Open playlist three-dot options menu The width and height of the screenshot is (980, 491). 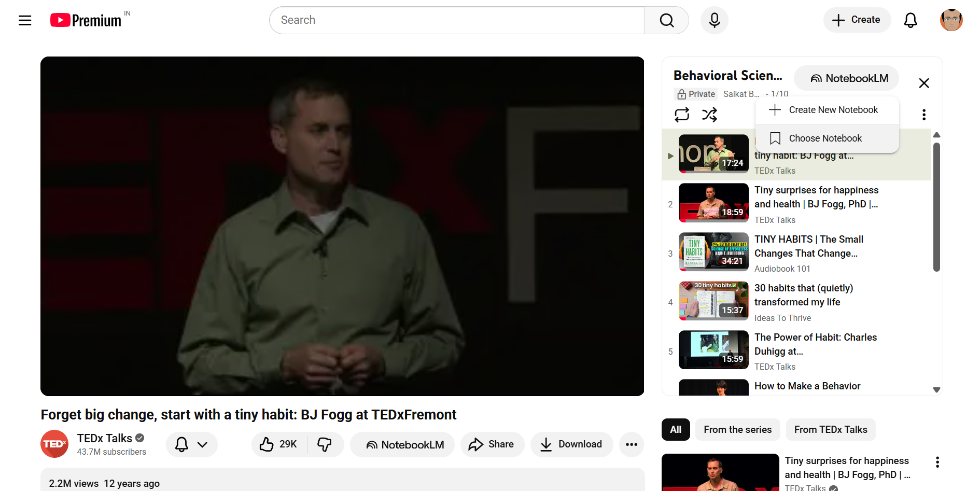[924, 115]
